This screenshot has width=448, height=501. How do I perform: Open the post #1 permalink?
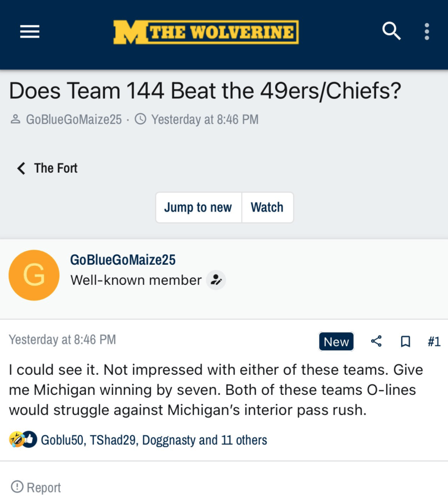[434, 342]
